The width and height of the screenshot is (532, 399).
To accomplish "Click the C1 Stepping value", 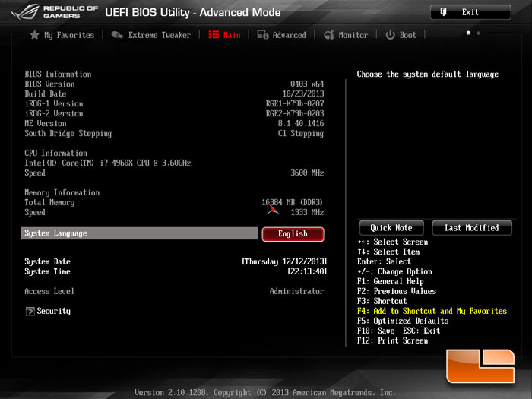I will [x=301, y=133].
